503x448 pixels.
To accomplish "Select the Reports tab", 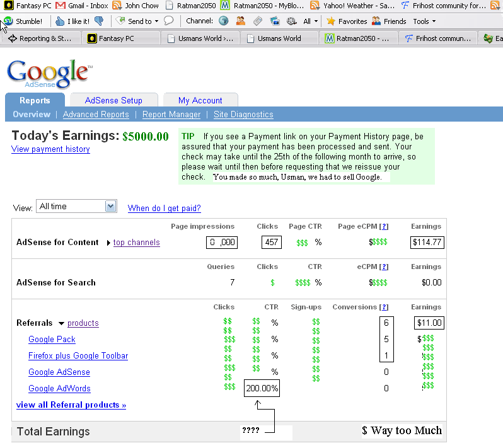I will click(x=35, y=100).
